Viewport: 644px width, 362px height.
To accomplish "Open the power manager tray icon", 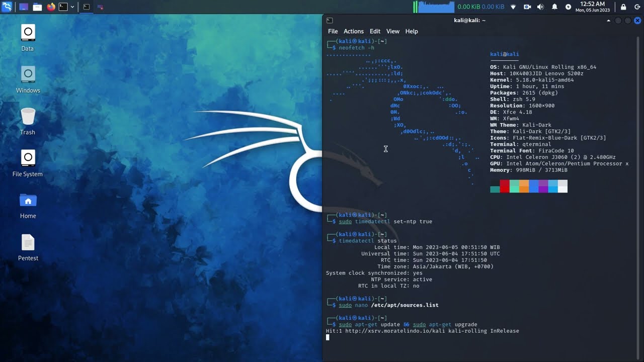I will pos(568,7).
